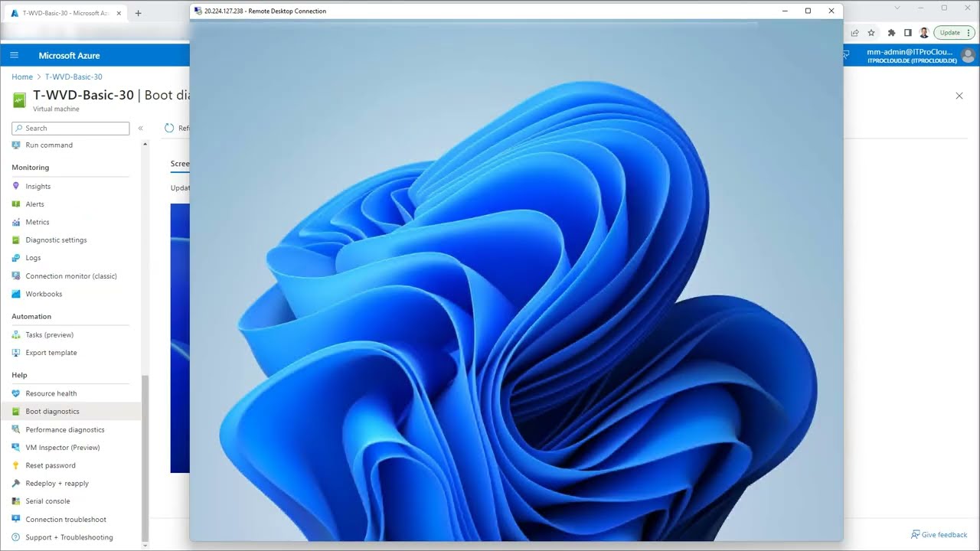Click the Microsoft Azure header title

[x=69, y=55]
